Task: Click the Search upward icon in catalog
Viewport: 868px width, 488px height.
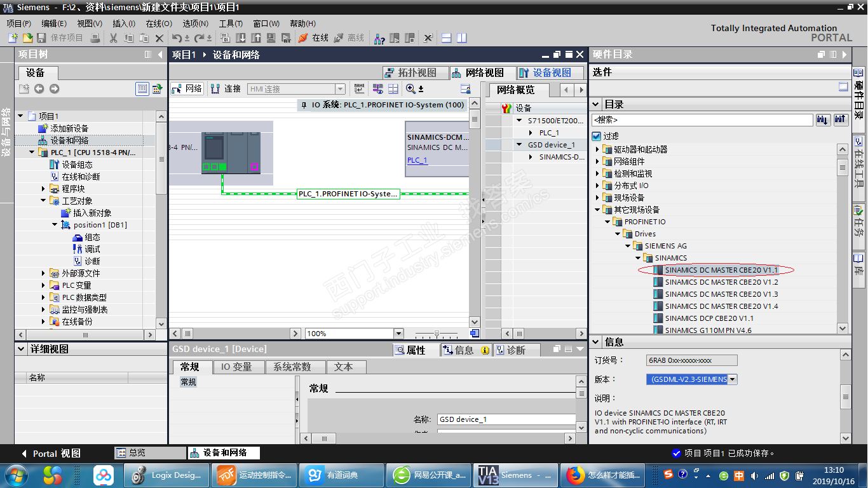Action: click(x=841, y=119)
